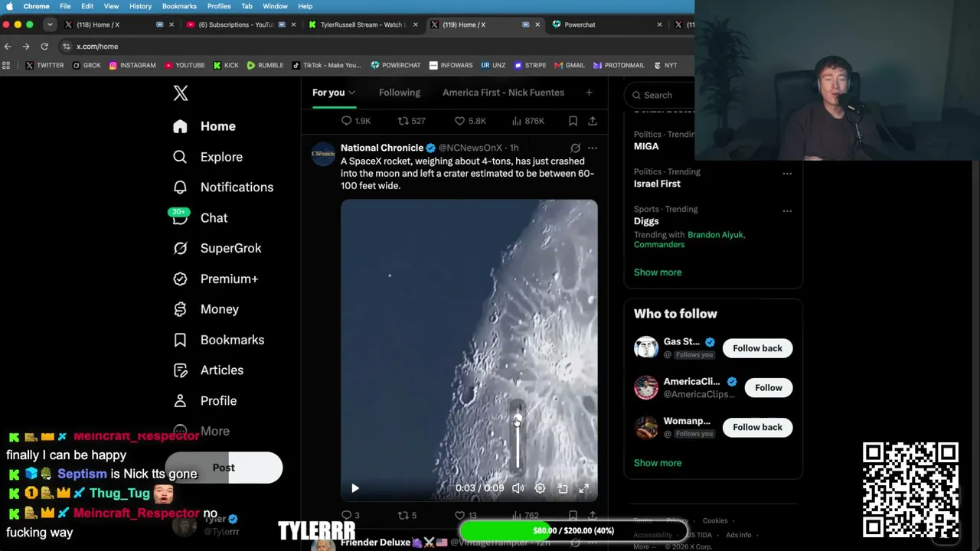Mute the moon video audio

coord(518,488)
